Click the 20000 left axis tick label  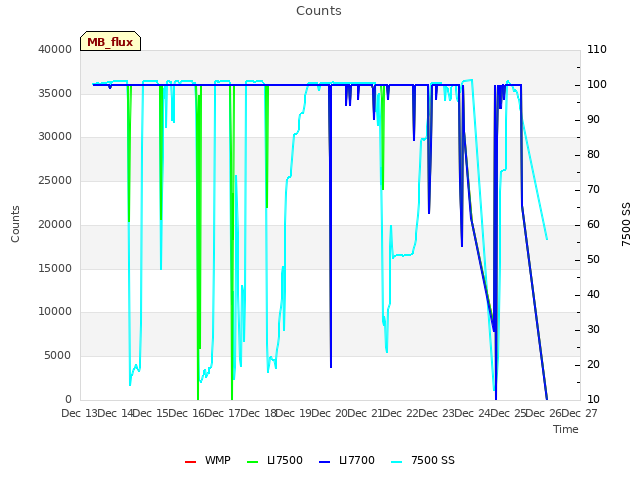coord(55,224)
